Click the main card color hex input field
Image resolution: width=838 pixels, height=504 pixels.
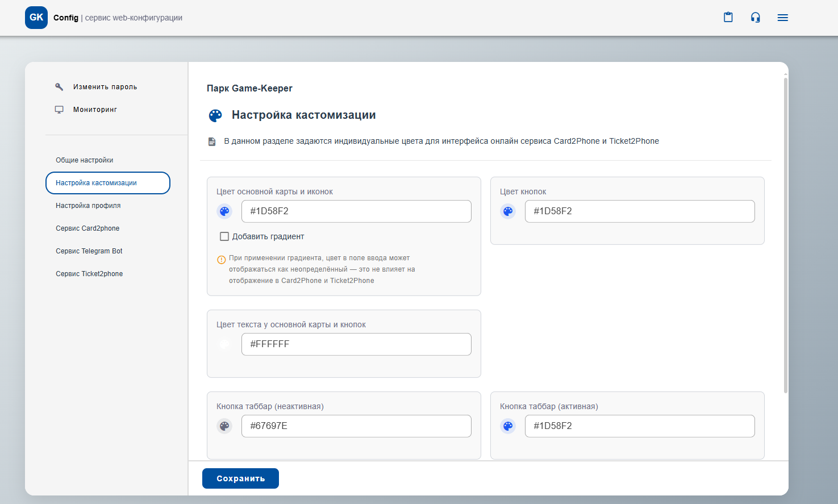(x=356, y=211)
